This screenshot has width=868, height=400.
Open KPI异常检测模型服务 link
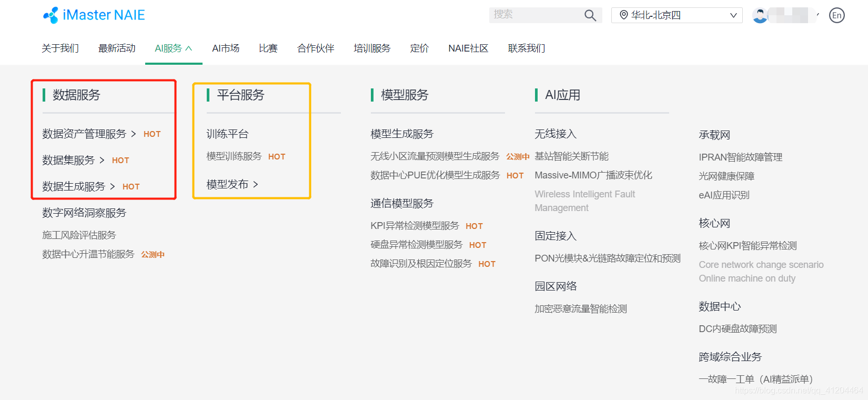[415, 226]
